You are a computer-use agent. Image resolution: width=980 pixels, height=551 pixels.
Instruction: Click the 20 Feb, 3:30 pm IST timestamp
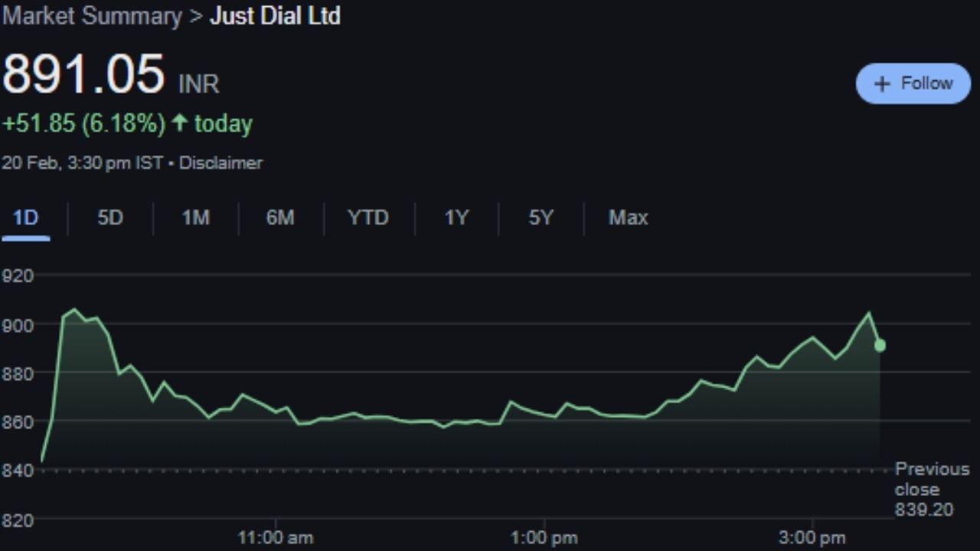pyautogui.click(x=82, y=163)
